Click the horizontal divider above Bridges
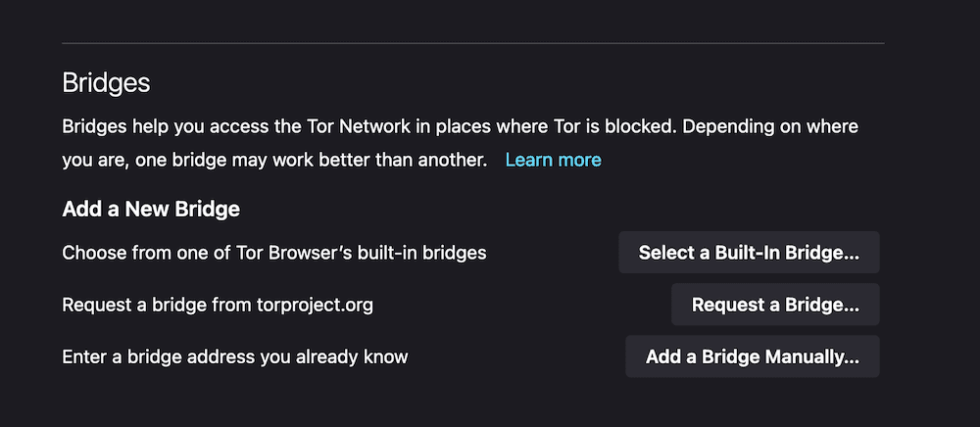 (472, 43)
